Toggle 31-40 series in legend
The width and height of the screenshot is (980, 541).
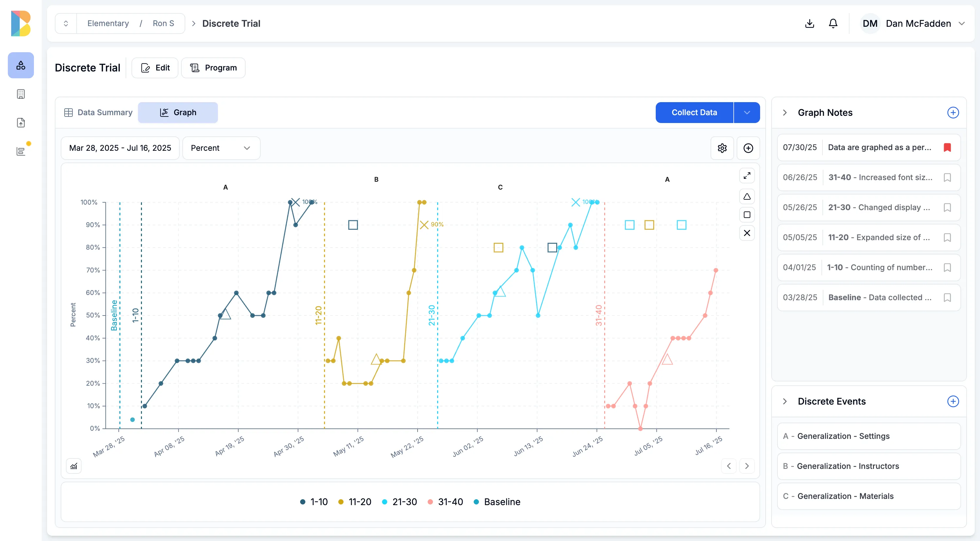(445, 502)
